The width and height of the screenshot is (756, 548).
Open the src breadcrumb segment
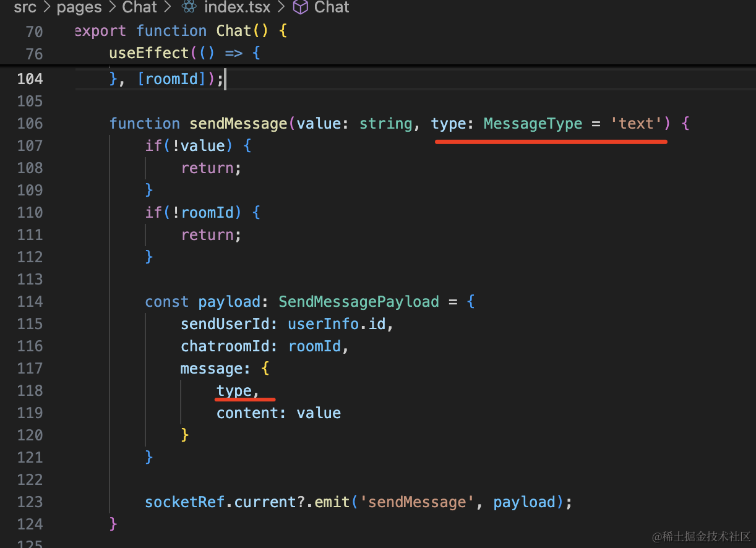tap(25, 7)
